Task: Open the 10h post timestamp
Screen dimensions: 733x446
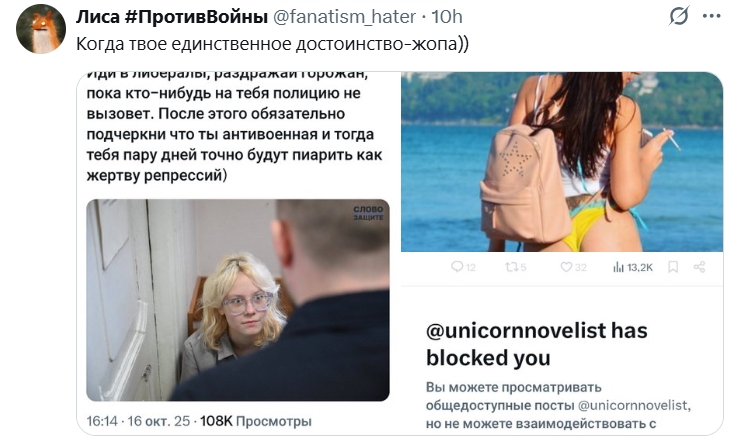Action: [447, 17]
